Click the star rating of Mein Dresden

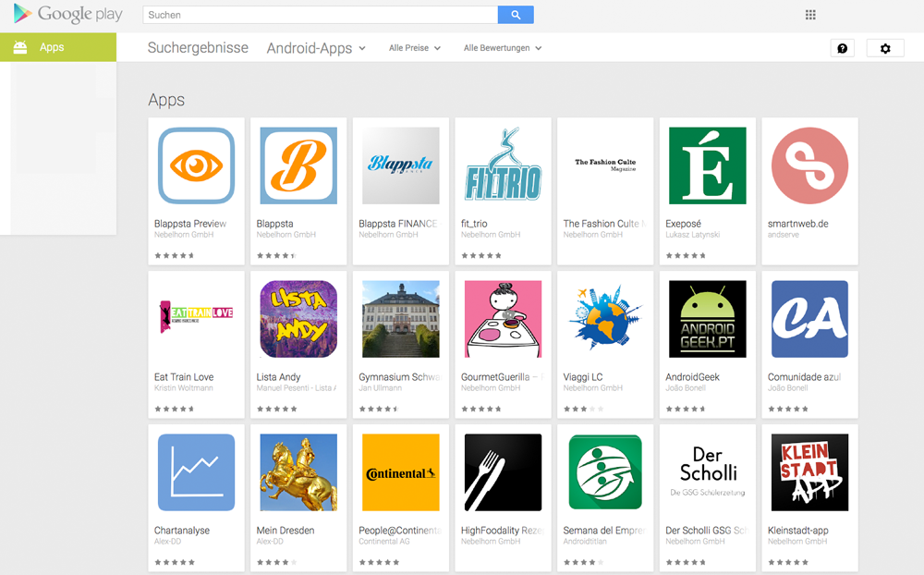click(x=276, y=562)
